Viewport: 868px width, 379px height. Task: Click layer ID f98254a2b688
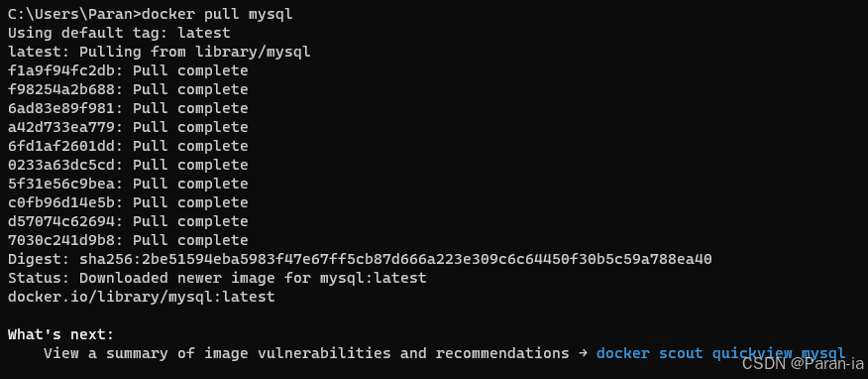(60, 89)
